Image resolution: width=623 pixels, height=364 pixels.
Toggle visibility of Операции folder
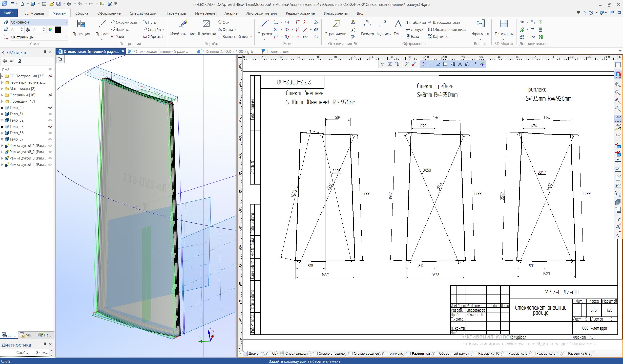click(x=50, y=95)
